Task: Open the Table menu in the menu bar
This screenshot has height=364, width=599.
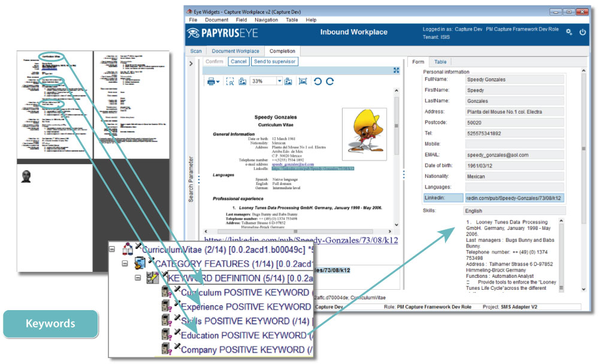Action: tap(292, 20)
